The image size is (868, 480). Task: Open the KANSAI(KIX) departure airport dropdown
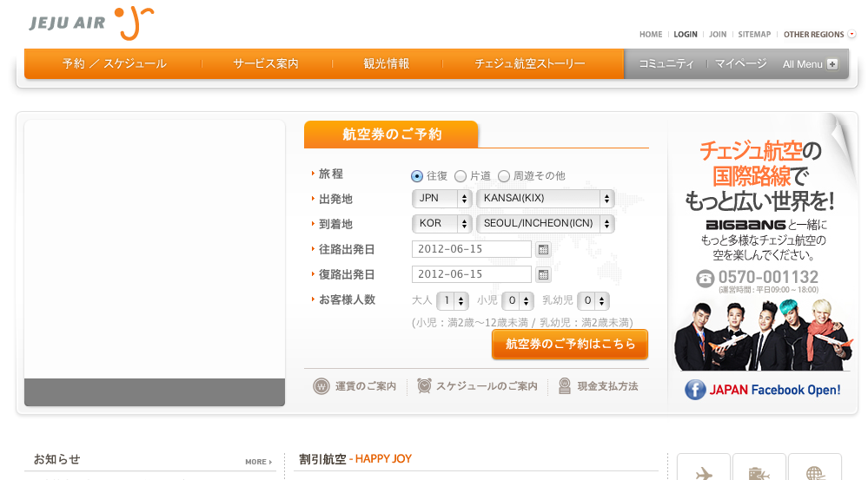pyautogui.click(x=546, y=198)
